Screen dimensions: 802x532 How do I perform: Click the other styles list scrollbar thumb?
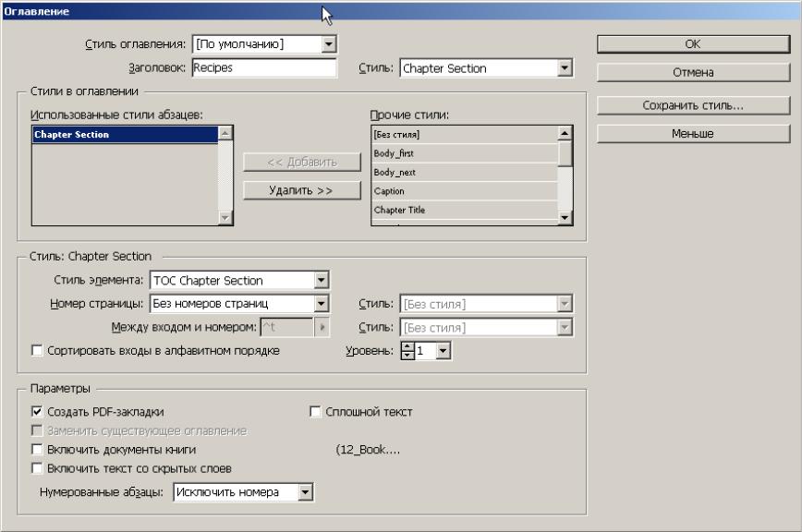(565, 153)
